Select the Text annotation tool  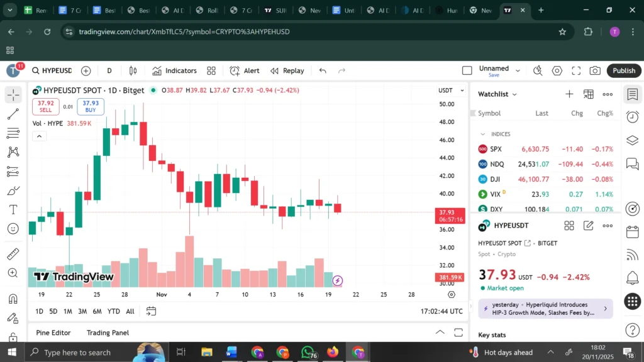(13, 209)
